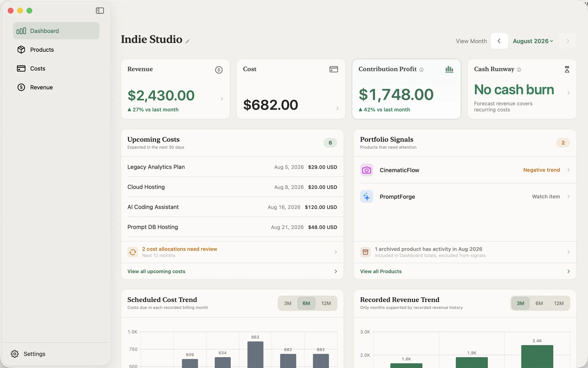Click the credit card icon on Cost card

pos(334,69)
